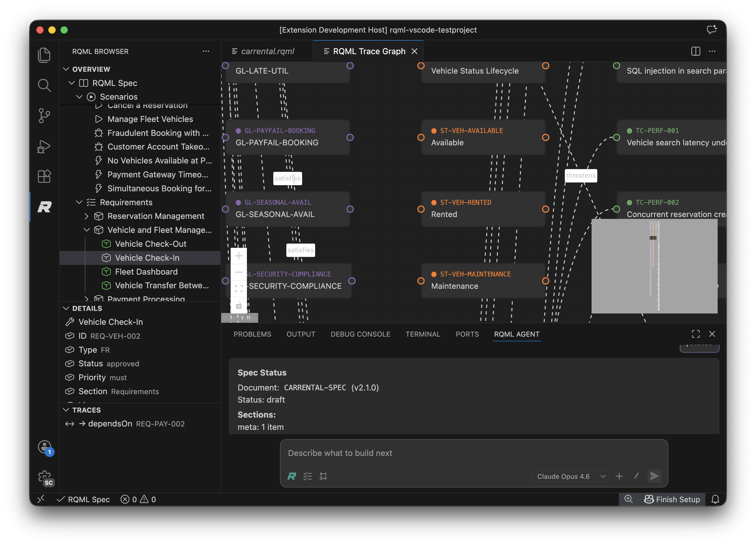Image resolution: width=756 pixels, height=545 pixels.
Task: Switch to the TERMINAL panel tab
Action: (x=423, y=334)
